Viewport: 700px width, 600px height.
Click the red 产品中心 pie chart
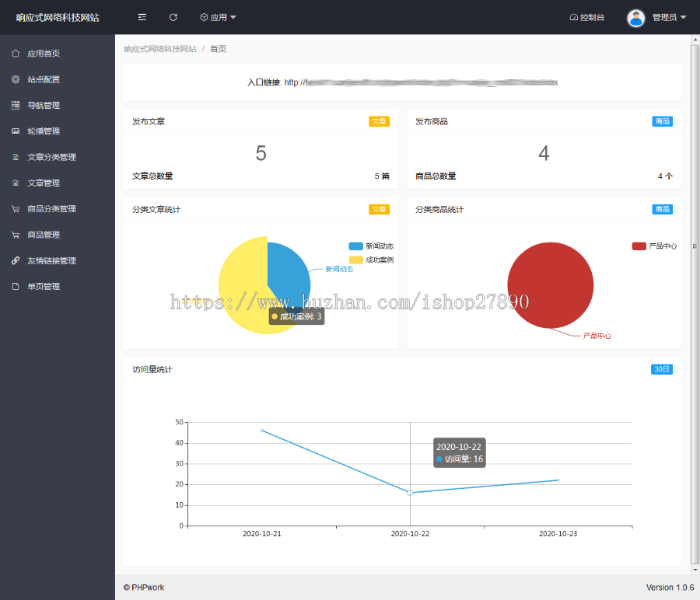click(551, 285)
